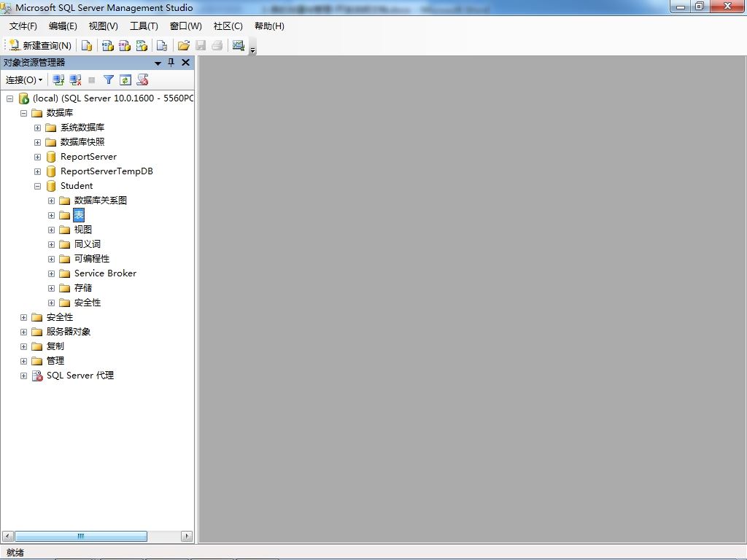Screen dimensions: 747x560
Task: Select the Student database label
Action: 77,186
